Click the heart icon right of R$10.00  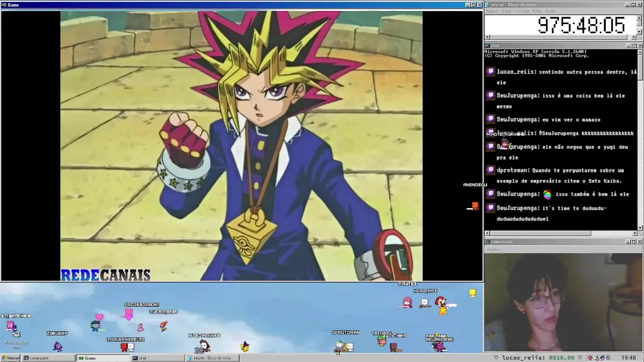pos(580,358)
